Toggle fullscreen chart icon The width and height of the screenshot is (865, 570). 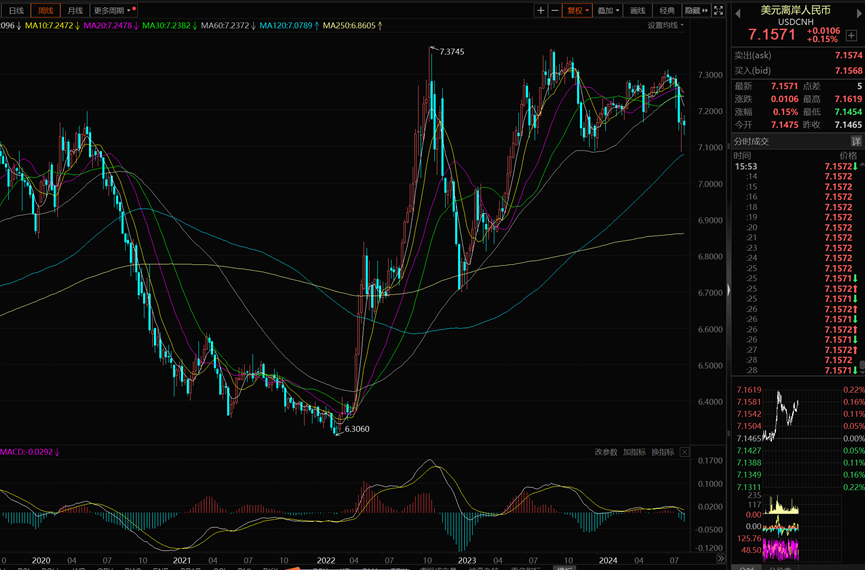[x=719, y=10]
